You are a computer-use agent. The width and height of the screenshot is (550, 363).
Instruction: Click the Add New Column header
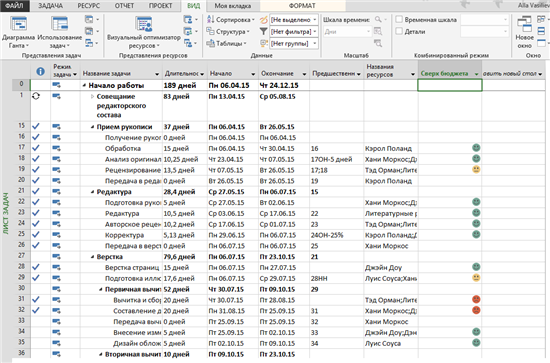pyautogui.click(x=513, y=70)
